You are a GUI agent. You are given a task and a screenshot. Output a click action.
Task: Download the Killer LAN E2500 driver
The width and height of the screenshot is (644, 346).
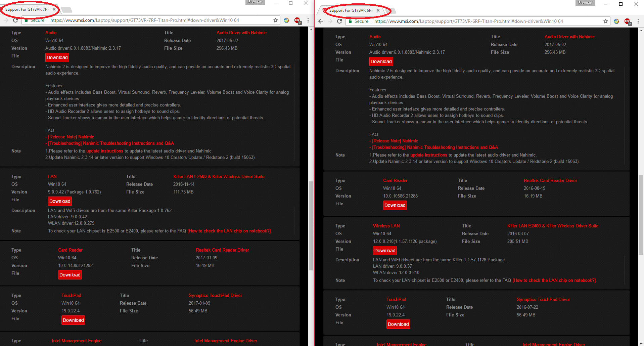pos(60,201)
